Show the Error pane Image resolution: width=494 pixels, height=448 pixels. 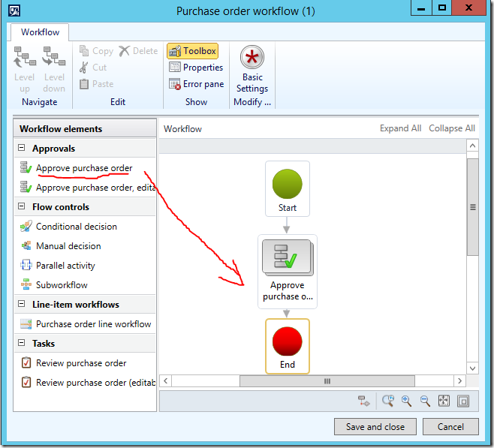196,84
